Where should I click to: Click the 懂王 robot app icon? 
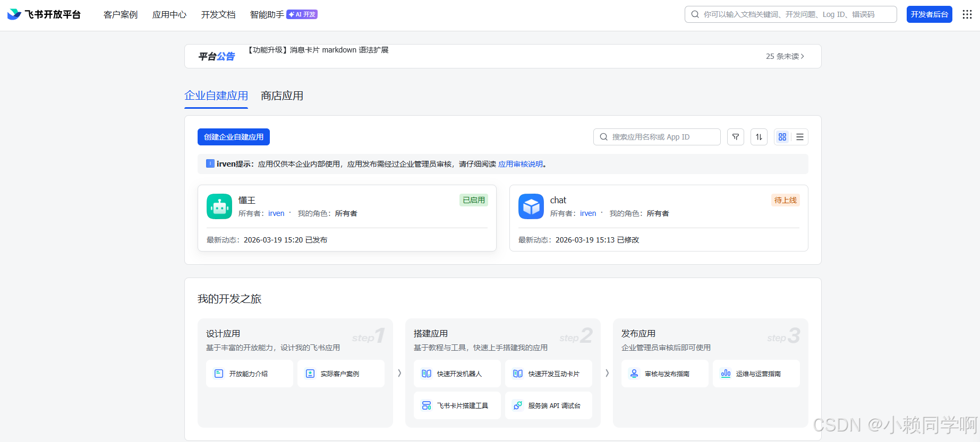(x=219, y=206)
